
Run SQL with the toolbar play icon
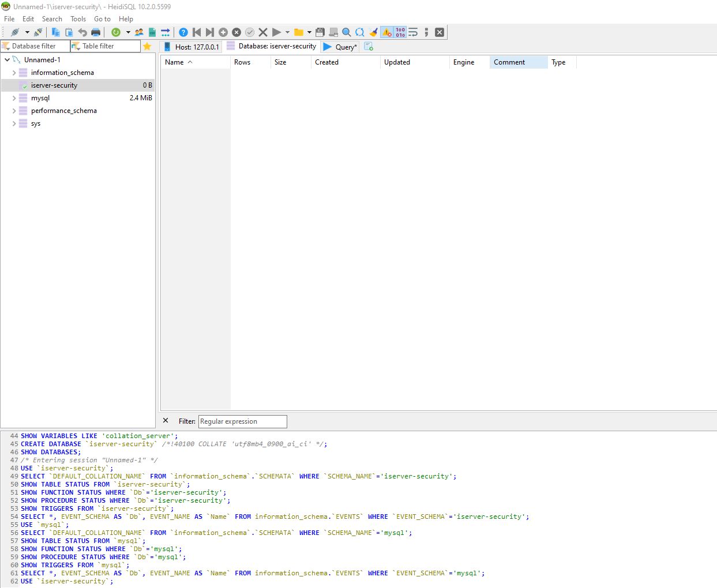click(276, 32)
